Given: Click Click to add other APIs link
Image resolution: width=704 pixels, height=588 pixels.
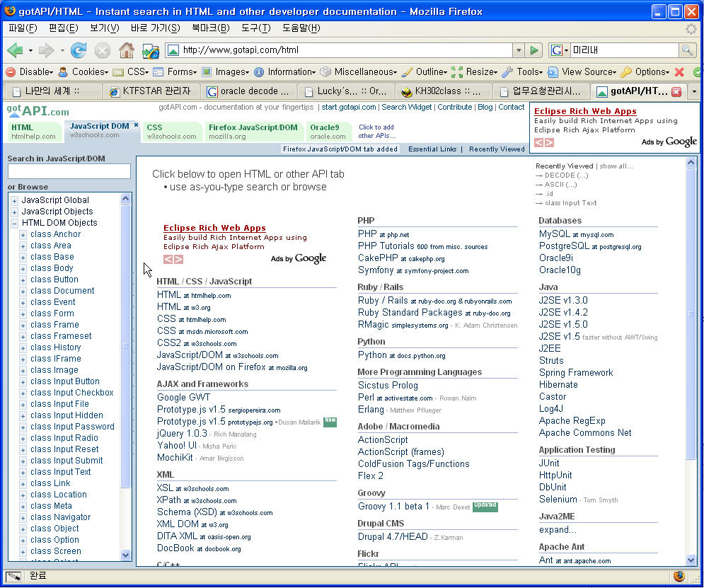Looking at the screenshot, I should pos(376,132).
